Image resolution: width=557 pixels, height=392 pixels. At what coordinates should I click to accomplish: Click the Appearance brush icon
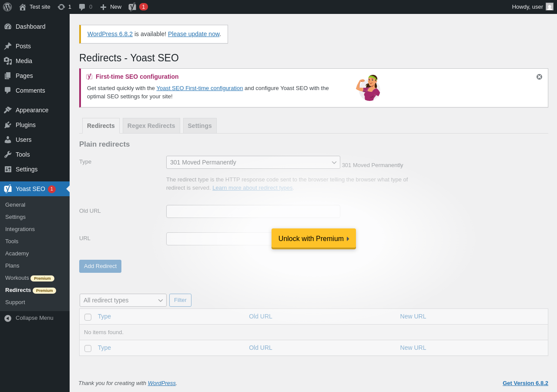pyautogui.click(x=8, y=110)
